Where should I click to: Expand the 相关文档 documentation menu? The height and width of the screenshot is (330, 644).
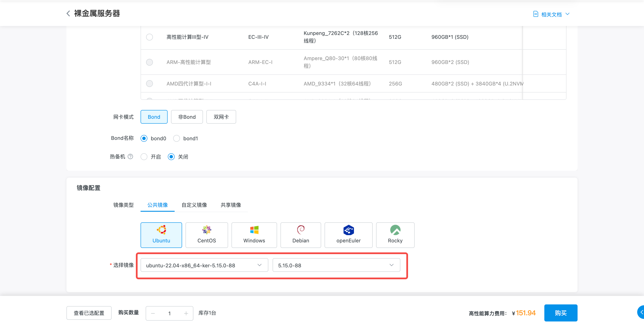(551, 14)
